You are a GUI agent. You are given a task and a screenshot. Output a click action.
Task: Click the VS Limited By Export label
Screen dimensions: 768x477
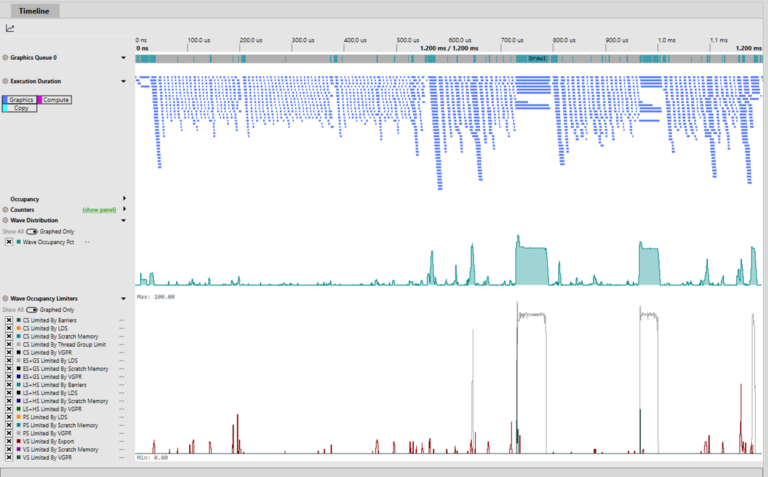coord(48,441)
